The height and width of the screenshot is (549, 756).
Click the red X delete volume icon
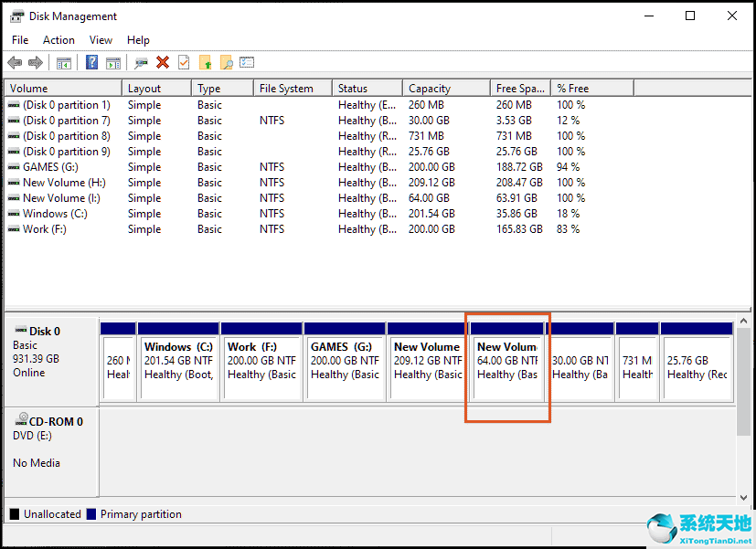(x=162, y=62)
